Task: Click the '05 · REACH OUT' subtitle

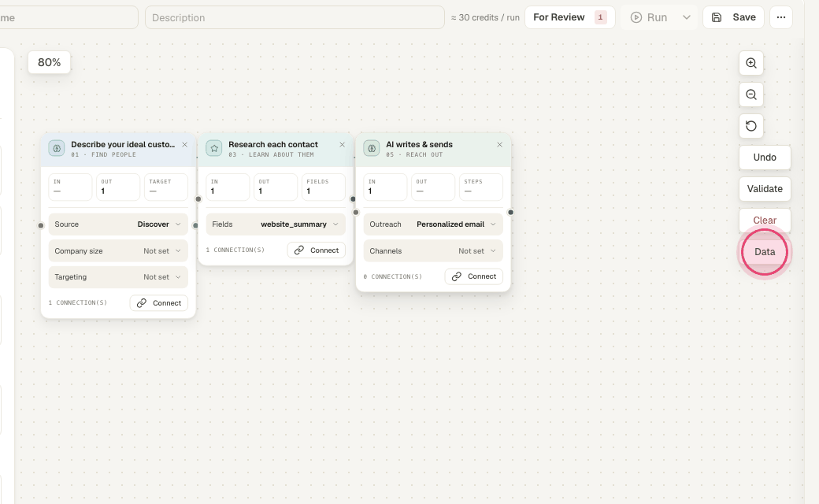Action: tap(414, 154)
